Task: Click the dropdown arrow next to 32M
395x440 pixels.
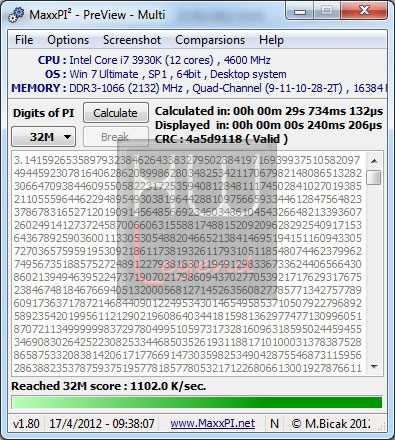Action: pyautogui.click(x=68, y=137)
